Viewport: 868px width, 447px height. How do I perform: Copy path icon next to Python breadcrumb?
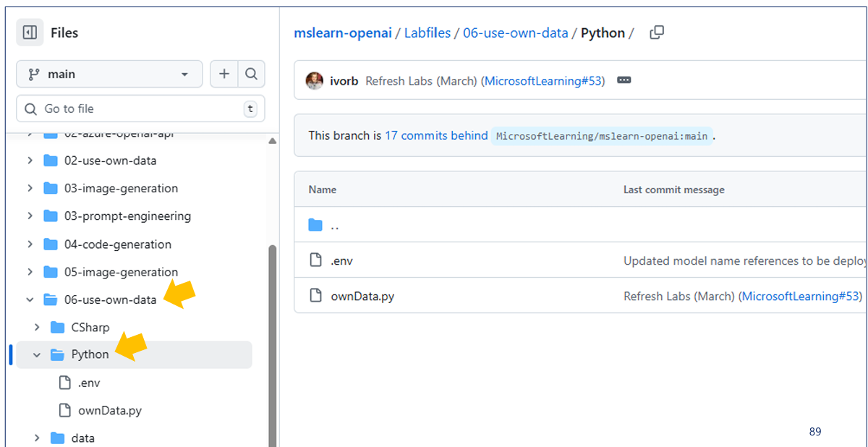pyautogui.click(x=657, y=33)
